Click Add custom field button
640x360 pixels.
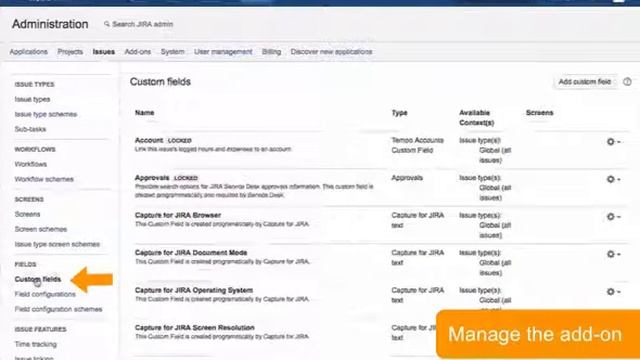584,82
